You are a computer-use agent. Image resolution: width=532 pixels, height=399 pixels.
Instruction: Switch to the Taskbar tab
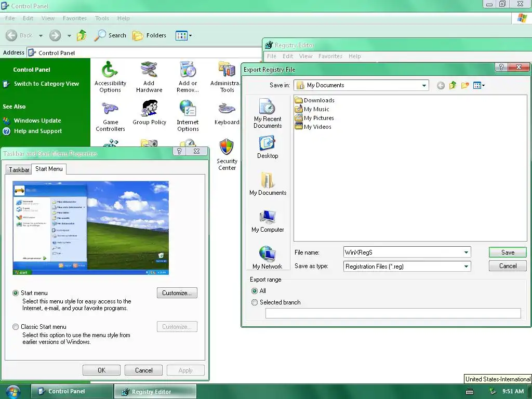19,170
